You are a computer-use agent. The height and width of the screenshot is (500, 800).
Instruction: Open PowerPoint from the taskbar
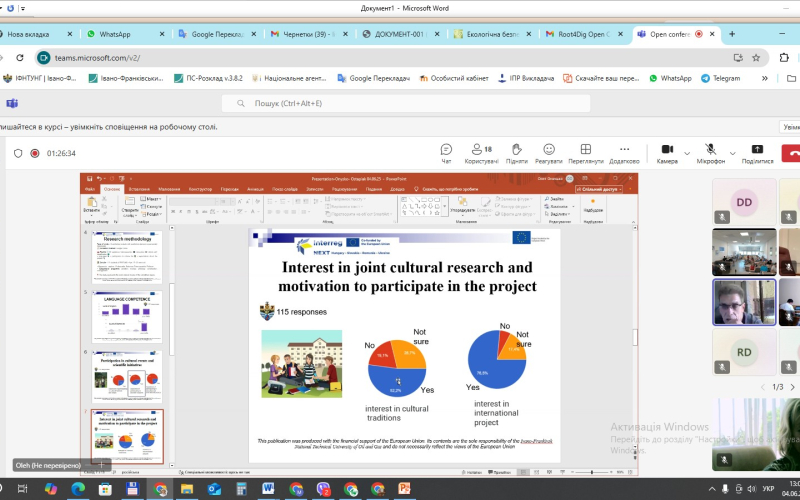point(405,489)
